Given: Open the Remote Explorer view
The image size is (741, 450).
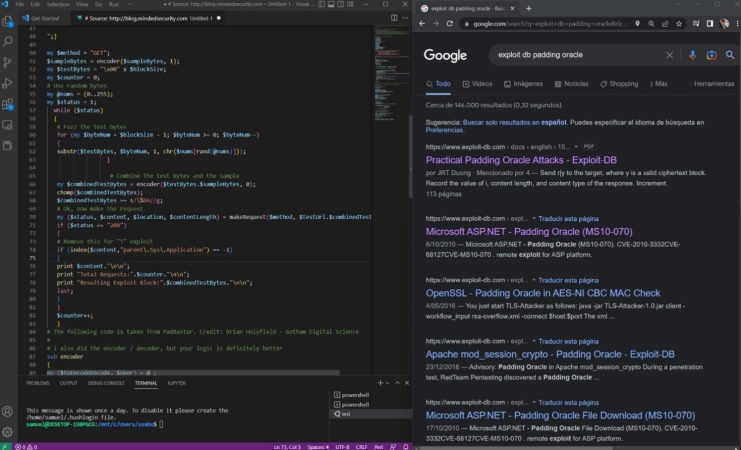Looking at the screenshot, I should [8, 125].
